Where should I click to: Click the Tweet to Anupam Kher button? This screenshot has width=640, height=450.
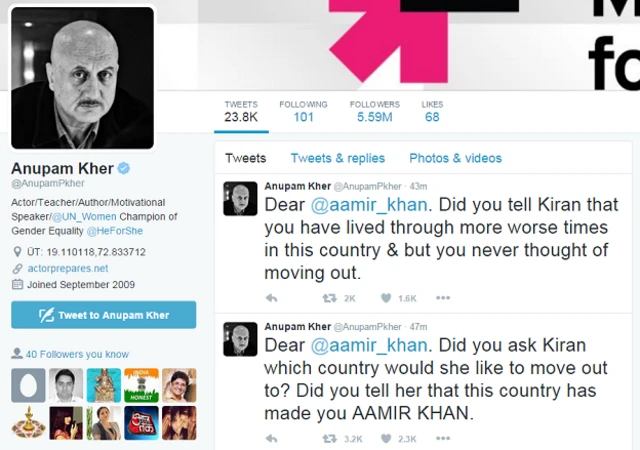point(104,315)
